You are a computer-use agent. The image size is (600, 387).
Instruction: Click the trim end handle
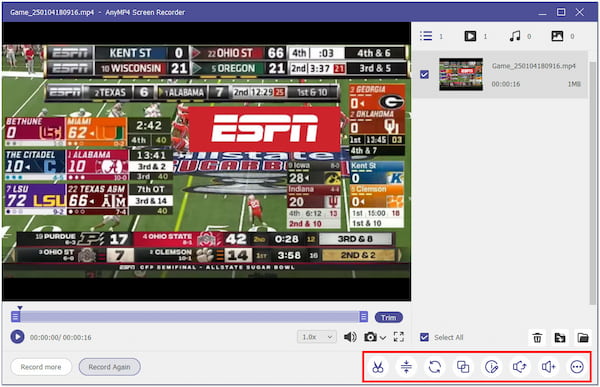[x=364, y=317]
